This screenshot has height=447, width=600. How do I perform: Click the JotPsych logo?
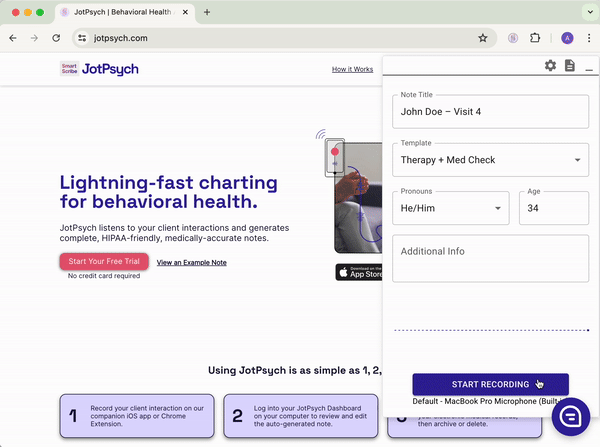point(99,69)
